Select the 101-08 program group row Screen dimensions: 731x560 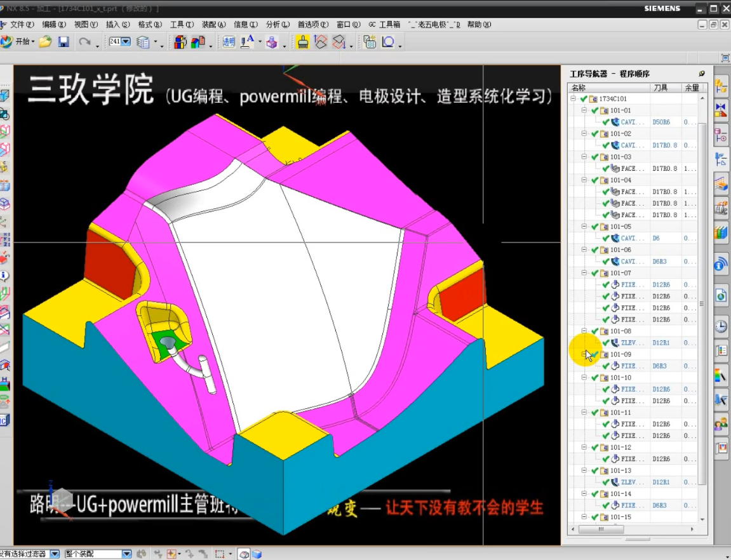[x=634, y=331]
